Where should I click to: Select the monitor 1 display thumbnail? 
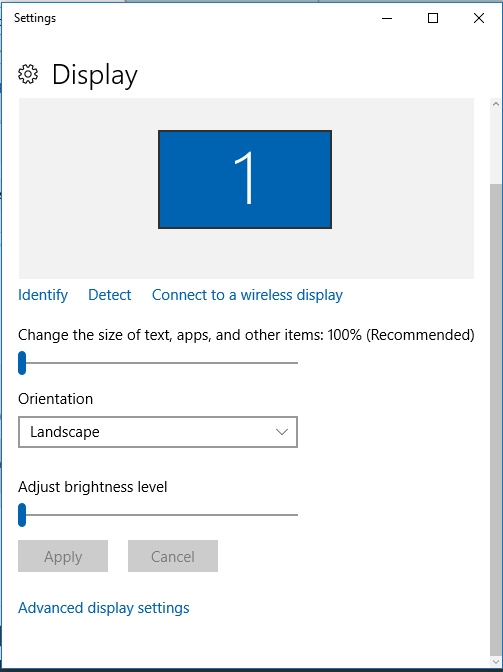point(245,180)
